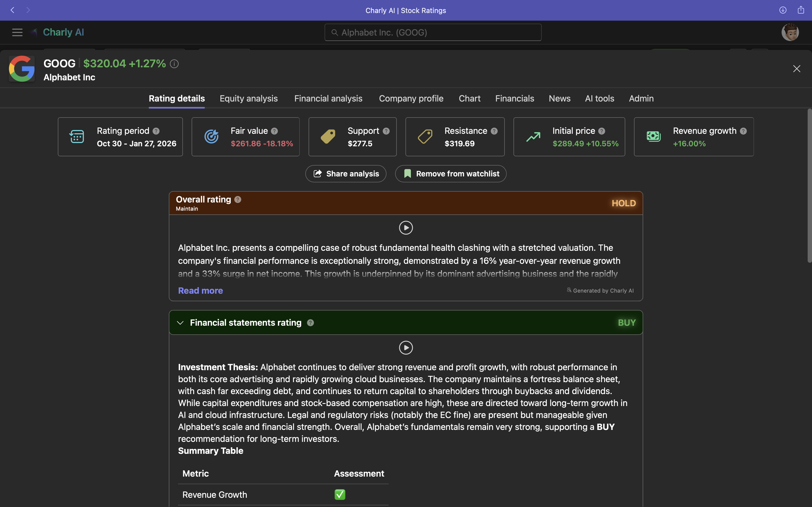
Task: Click the Revenue growth help icon
Action: point(744,131)
